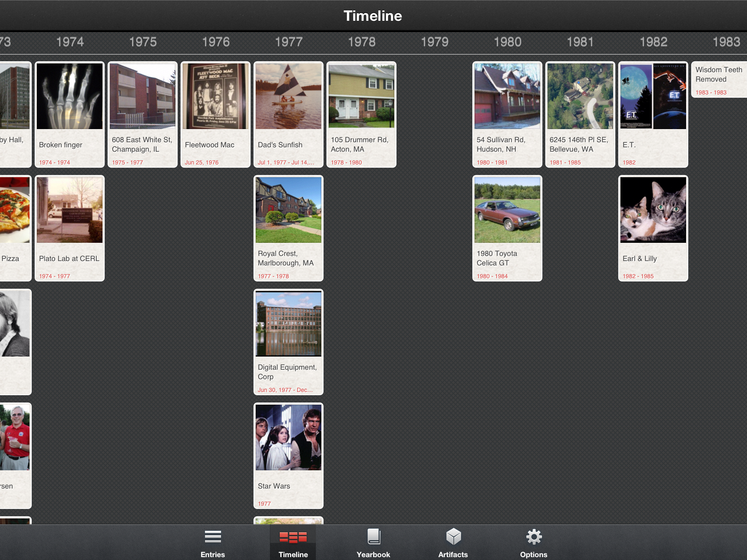View the Star Wars entry photo
747x560 pixels.
[x=289, y=437]
